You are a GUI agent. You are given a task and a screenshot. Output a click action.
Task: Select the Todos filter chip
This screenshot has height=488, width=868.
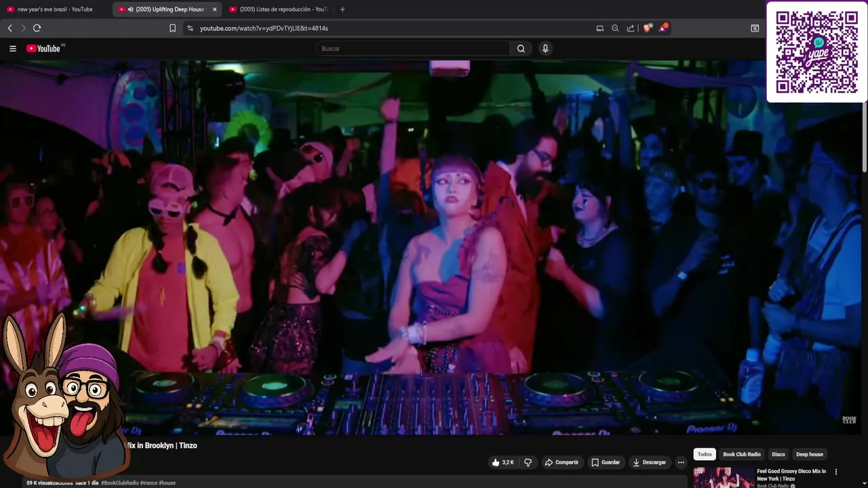coord(705,454)
